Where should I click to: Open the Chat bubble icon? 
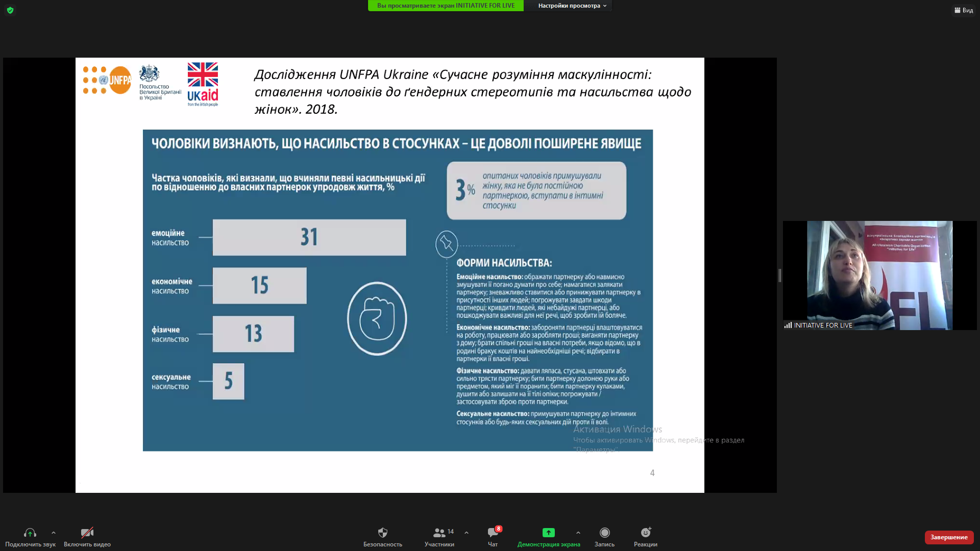(x=493, y=533)
